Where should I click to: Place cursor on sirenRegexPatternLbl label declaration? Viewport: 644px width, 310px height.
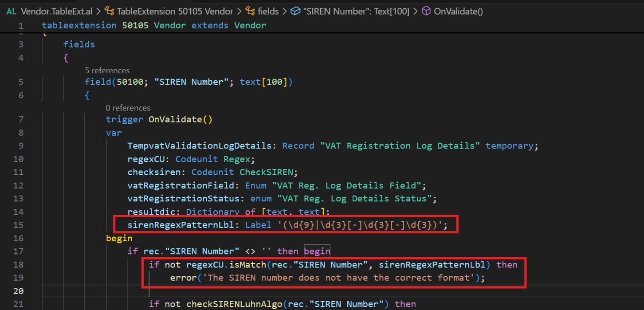pyautogui.click(x=181, y=225)
